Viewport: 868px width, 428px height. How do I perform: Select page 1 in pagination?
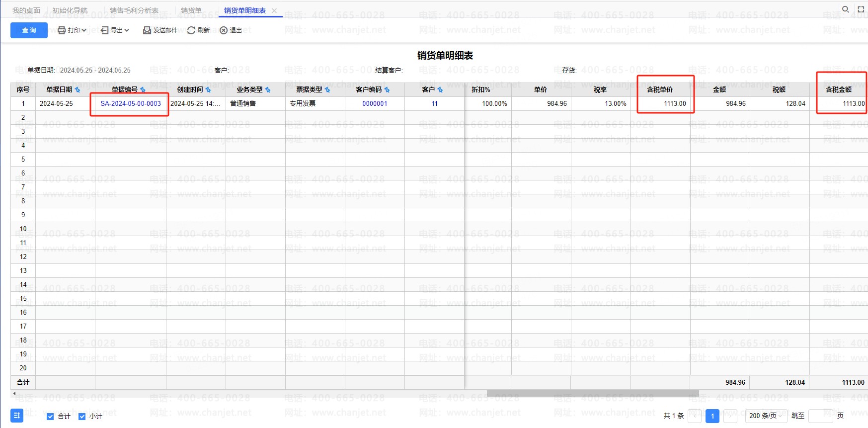(712, 416)
